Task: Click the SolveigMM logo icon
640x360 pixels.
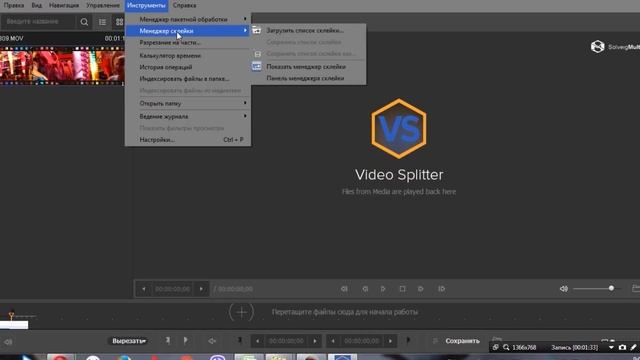Action: [598, 47]
